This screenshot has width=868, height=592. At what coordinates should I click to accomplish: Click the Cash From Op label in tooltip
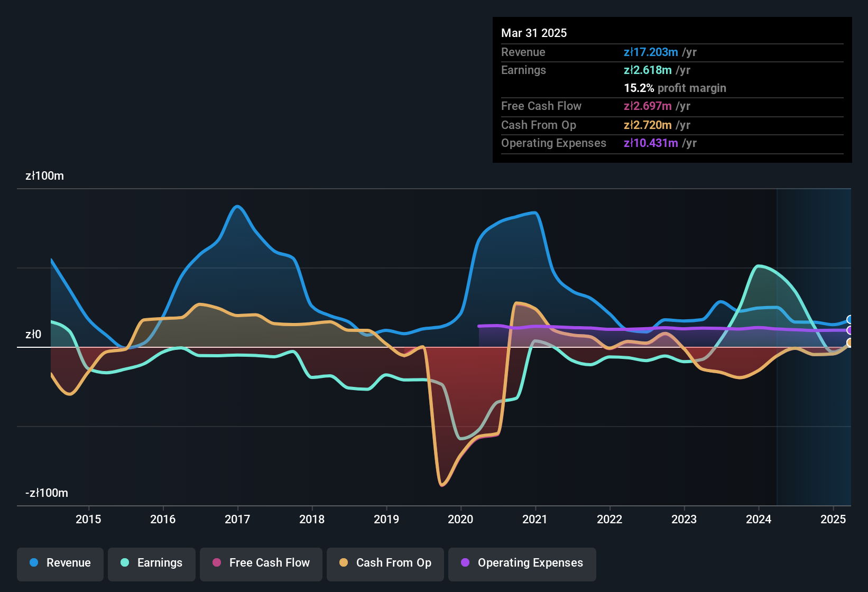(x=539, y=125)
